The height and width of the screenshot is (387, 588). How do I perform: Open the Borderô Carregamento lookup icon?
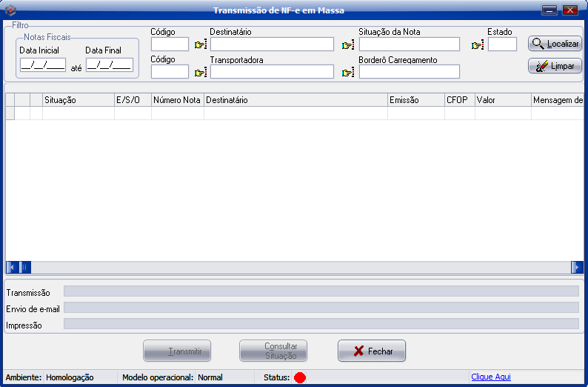[x=347, y=73]
